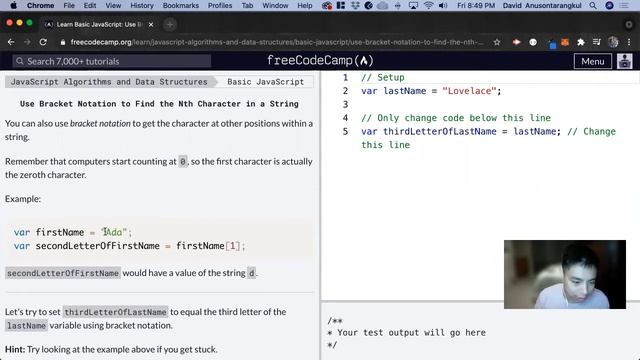Select the Learn Basic JavaScript tab
640x360 pixels.
[98, 24]
